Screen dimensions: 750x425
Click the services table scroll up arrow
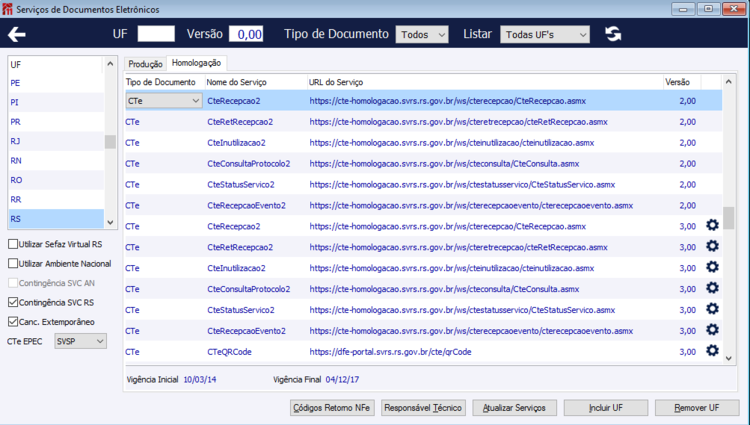728,81
